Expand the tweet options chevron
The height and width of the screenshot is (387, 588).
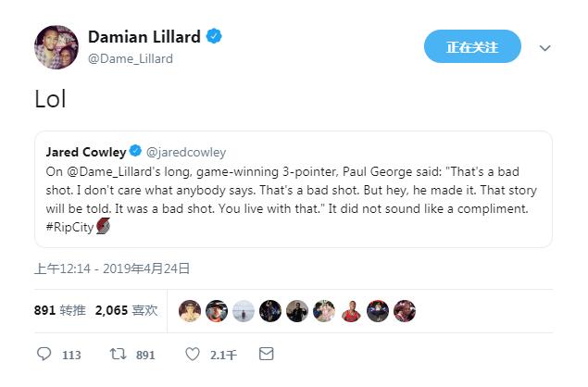545,48
